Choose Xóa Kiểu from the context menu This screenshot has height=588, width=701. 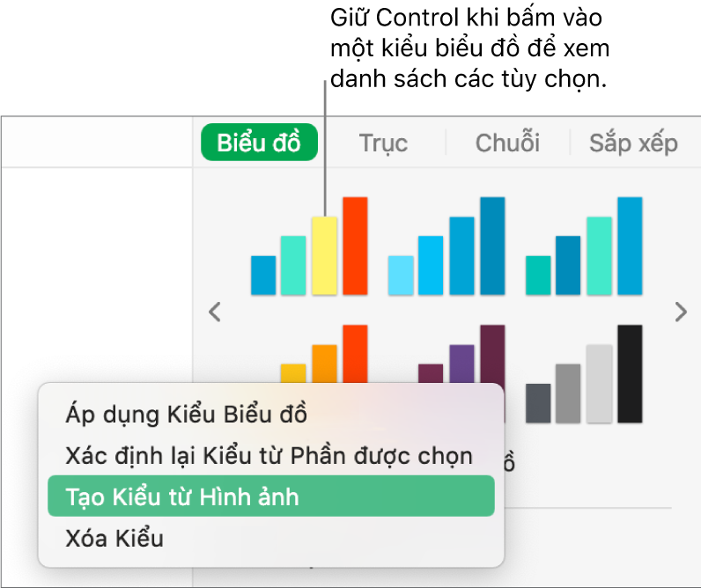114,537
